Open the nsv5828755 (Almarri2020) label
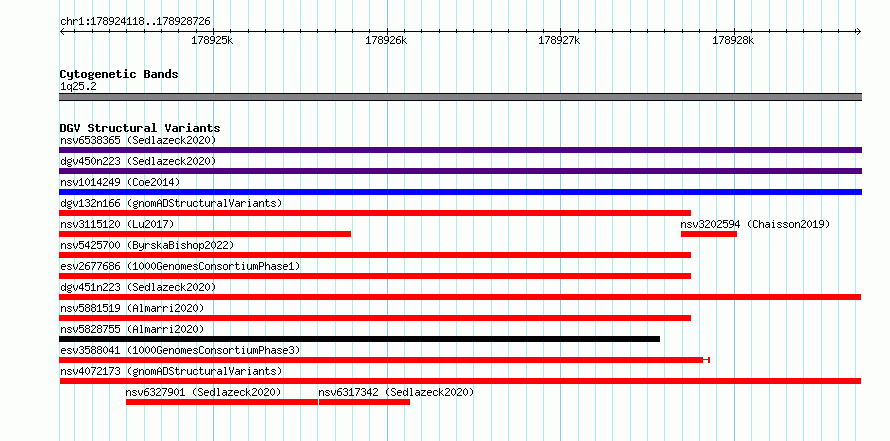This screenshot has width=890, height=441. (132, 329)
